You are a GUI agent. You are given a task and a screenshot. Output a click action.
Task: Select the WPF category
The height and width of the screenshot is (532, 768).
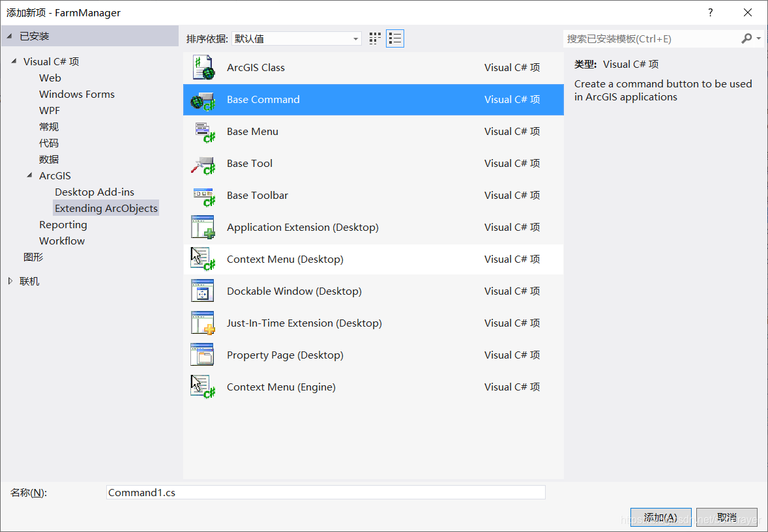click(x=50, y=111)
